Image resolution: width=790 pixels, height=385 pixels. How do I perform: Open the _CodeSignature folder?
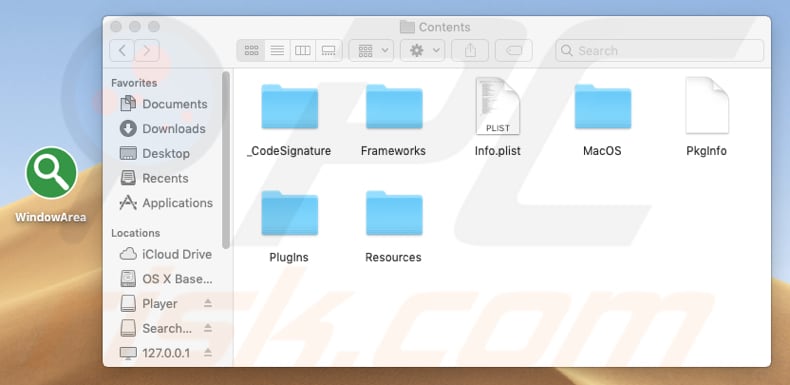point(289,107)
